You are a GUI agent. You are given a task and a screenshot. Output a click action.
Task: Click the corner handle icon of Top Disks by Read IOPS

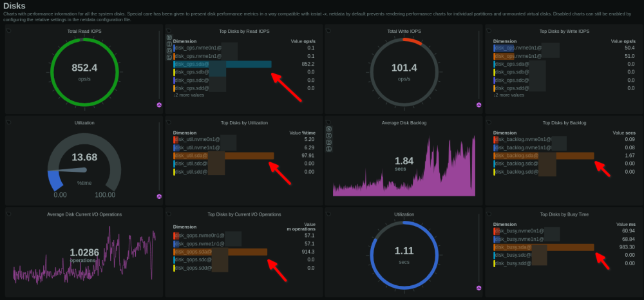click(168, 30)
